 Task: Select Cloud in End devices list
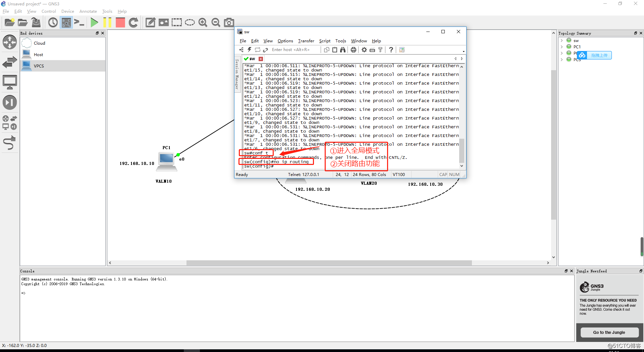point(63,43)
